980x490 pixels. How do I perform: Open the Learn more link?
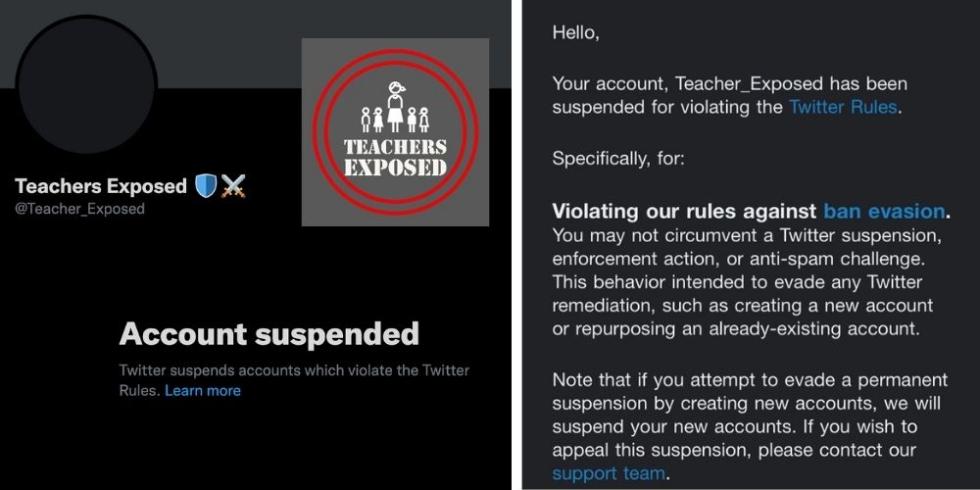[x=203, y=390]
